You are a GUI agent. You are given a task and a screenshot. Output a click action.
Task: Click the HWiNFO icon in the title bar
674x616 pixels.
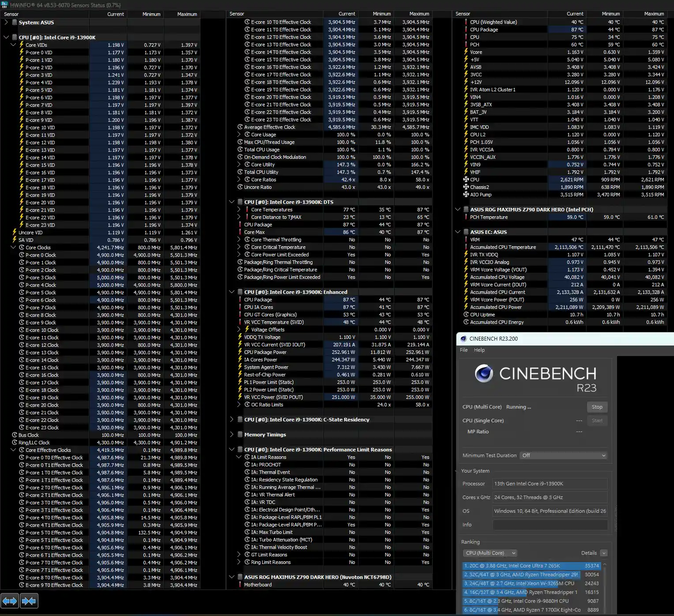tap(5, 5)
